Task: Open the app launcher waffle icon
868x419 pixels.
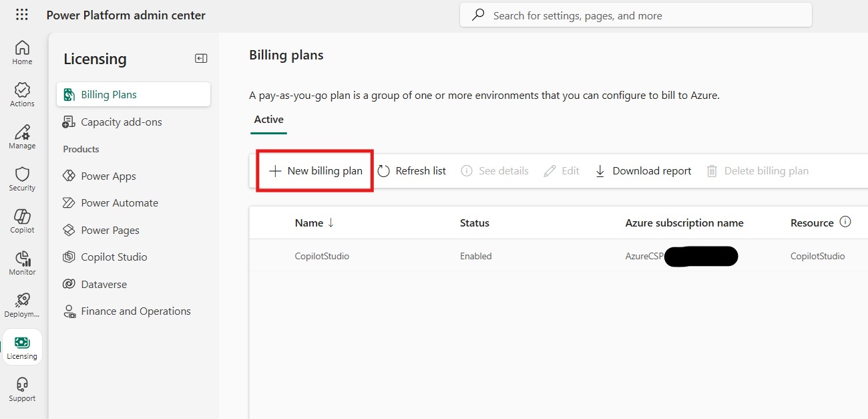Action: pyautogui.click(x=21, y=15)
